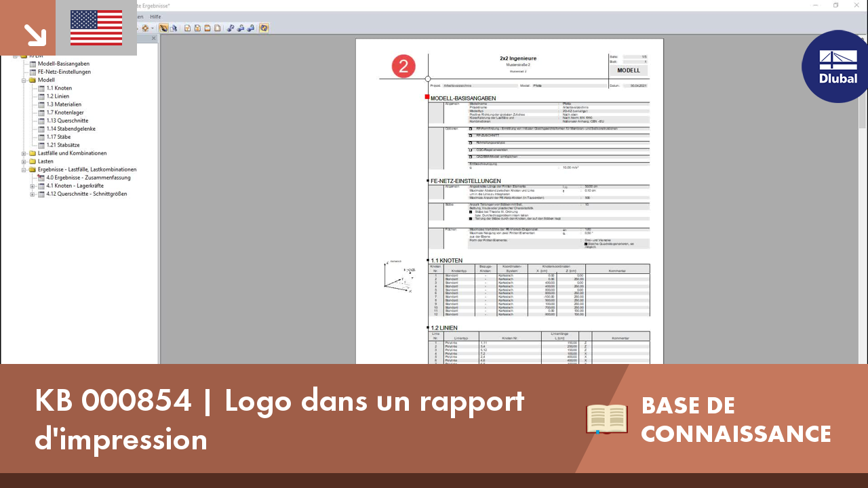Viewport: 868px width, 488px height.
Task: Select the highlighted paintbrush marking tool
Action: pos(163,28)
